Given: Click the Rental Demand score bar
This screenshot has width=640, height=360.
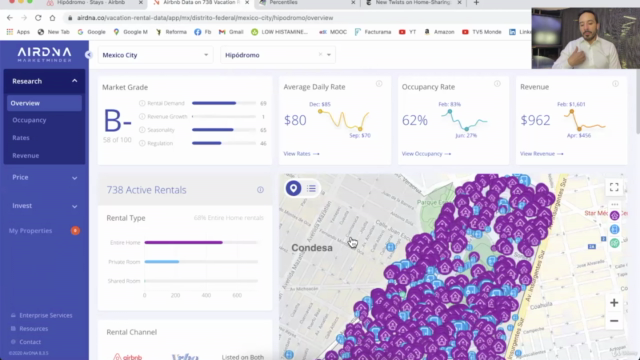Looking at the screenshot, I should tap(224, 103).
